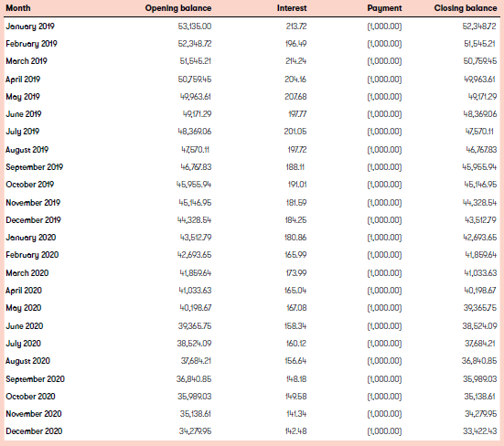The width and height of the screenshot is (504, 446).
Task: Click interest value 148.18
Action: click(x=296, y=379)
